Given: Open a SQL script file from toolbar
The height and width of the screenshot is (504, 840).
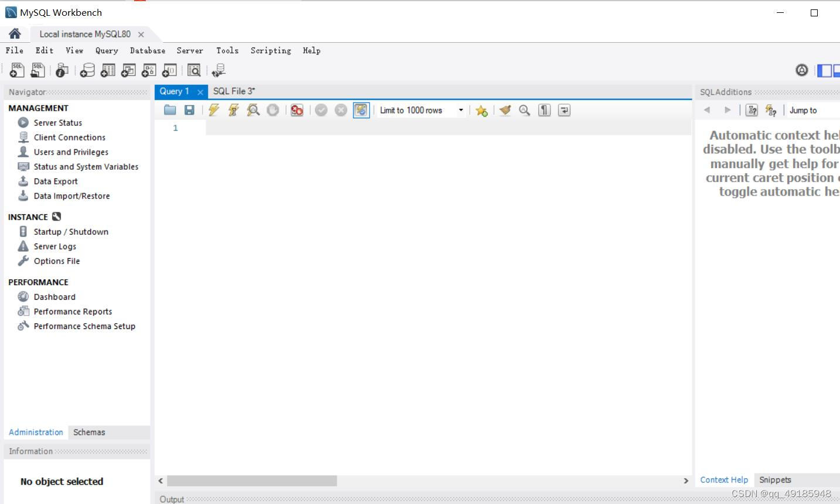Looking at the screenshot, I should point(37,70).
